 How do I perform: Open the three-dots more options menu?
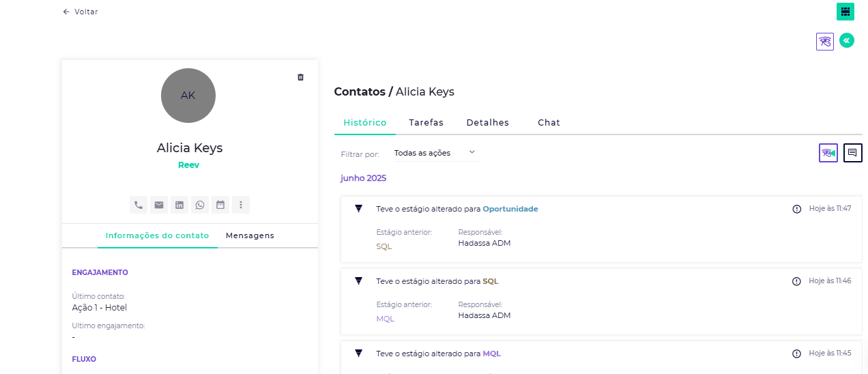[241, 205]
